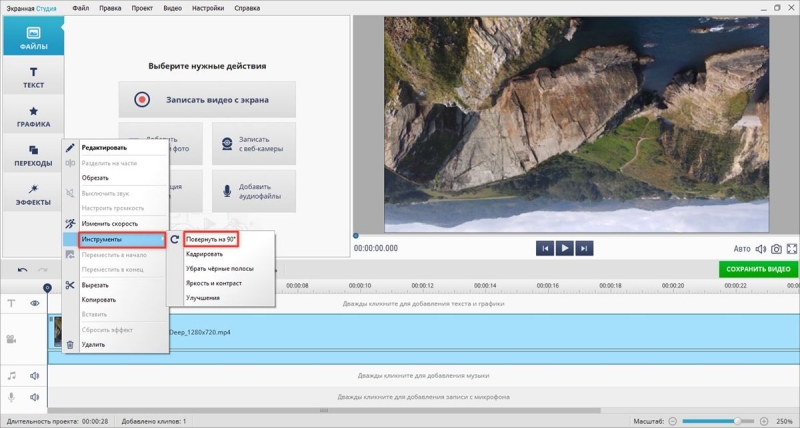800x428 pixels.
Task: Click Записать с веб-камеры button
Action: [254, 144]
